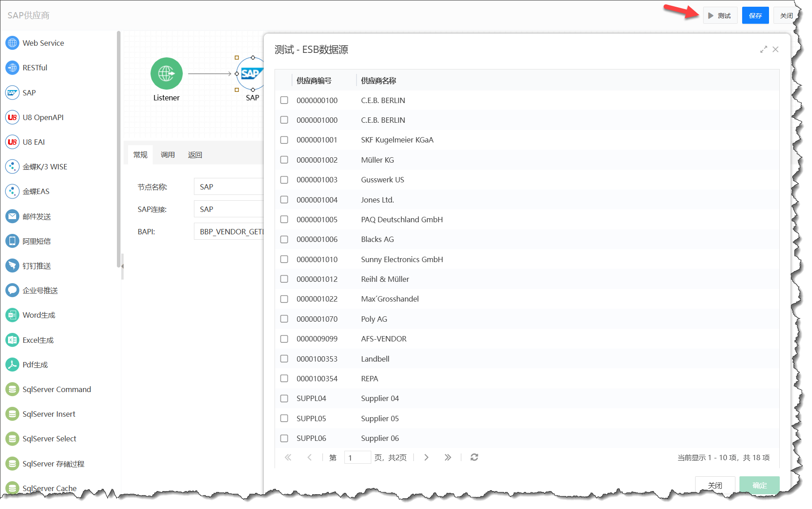Tick the checkbox for Müller KG
Image resolution: width=812 pixels, height=509 pixels.
(x=284, y=160)
